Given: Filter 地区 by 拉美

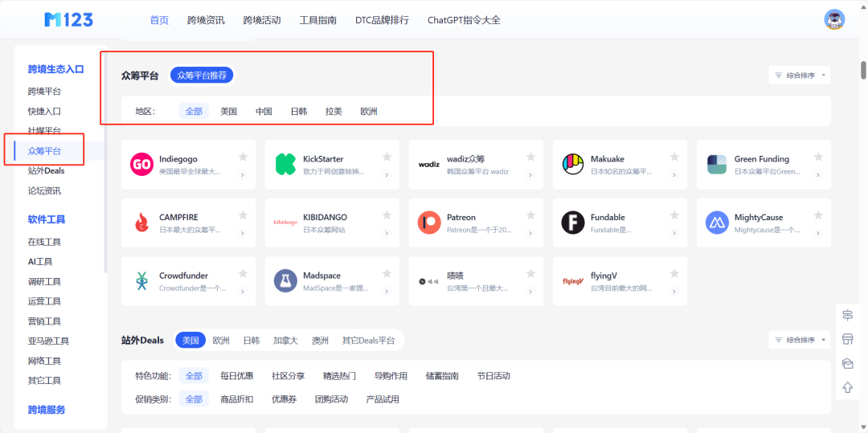Looking at the screenshot, I should (334, 111).
